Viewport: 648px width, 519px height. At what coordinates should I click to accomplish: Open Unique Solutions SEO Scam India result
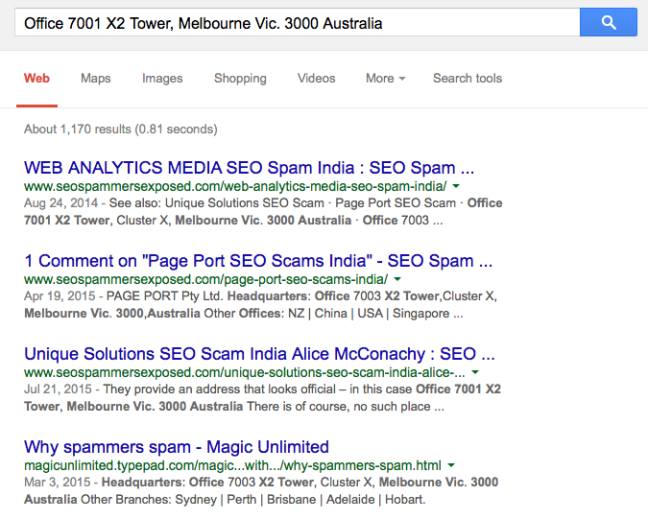click(x=250, y=354)
